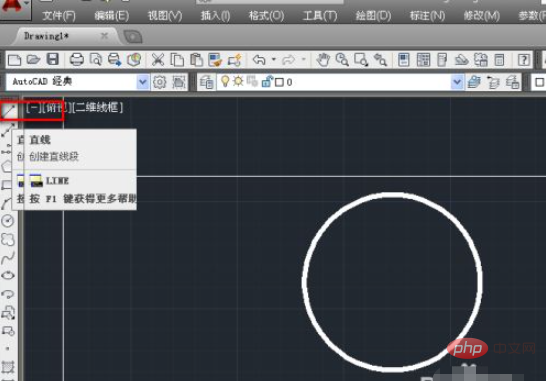Select the Hatch tool
This screenshot has height=381, width=546.
[x=8, y=367]
